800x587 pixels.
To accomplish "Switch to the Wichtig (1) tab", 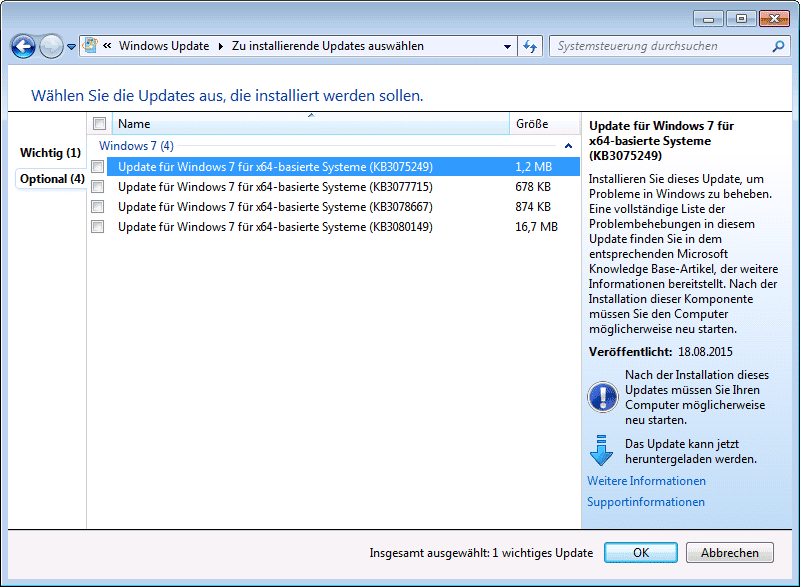I will (51, 152).
